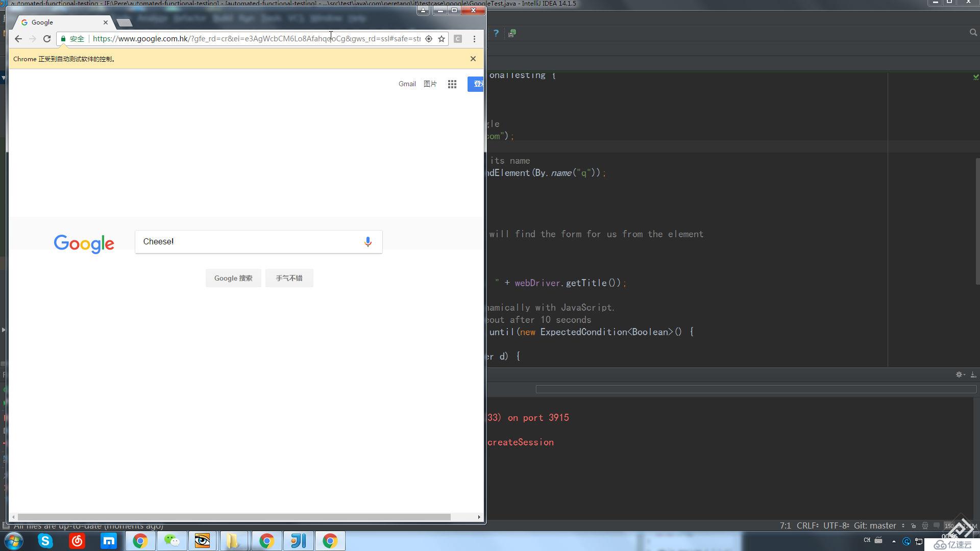Viewport: 980px width, 551px height.
Task: Open Gmail link
Action: coord(407,84)
